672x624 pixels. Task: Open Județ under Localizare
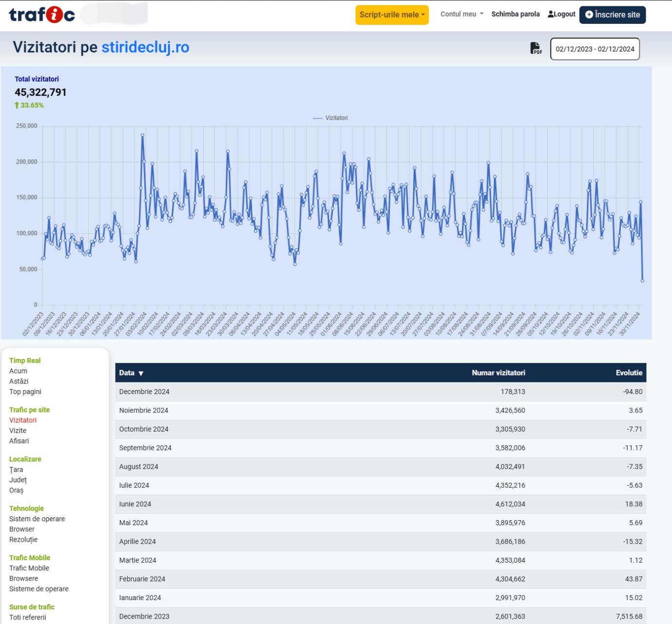pyautogui.click(x=18, y=480)
